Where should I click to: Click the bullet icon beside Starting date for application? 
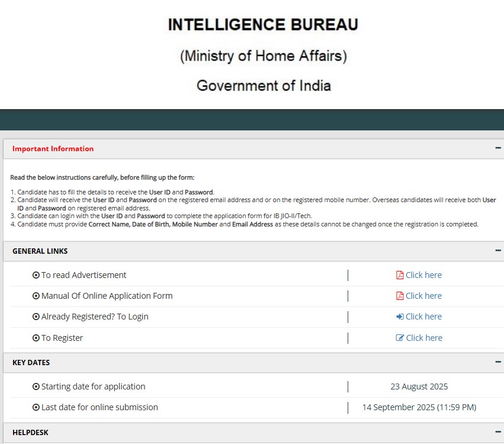coord(36,386)
